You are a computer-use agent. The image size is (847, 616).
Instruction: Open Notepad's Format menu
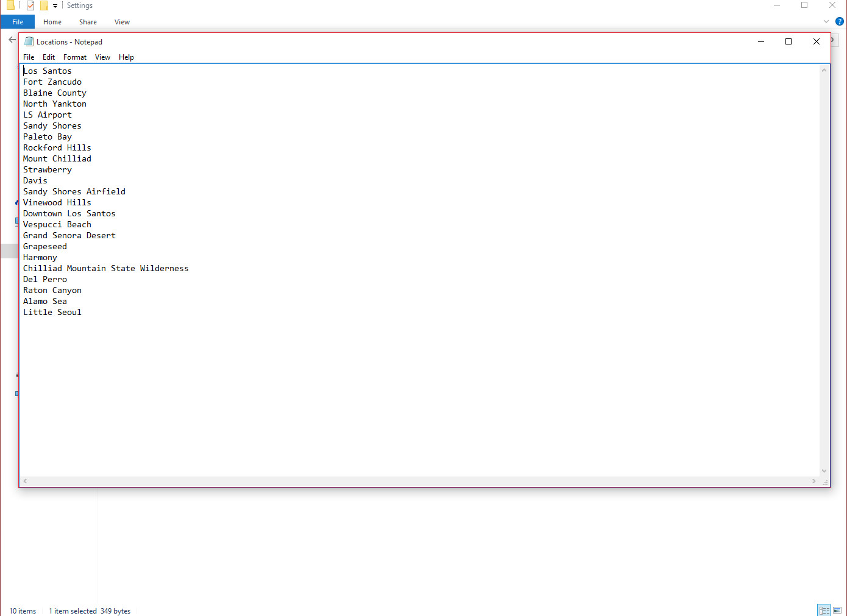[75, 57]
